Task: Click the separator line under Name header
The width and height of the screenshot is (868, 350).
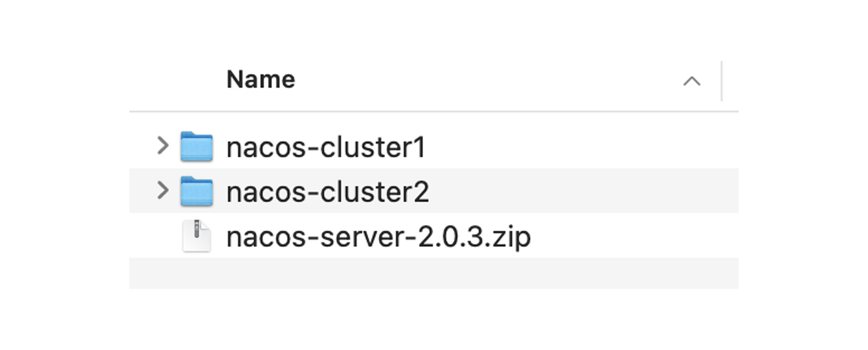Action: [x=434, y=111]
